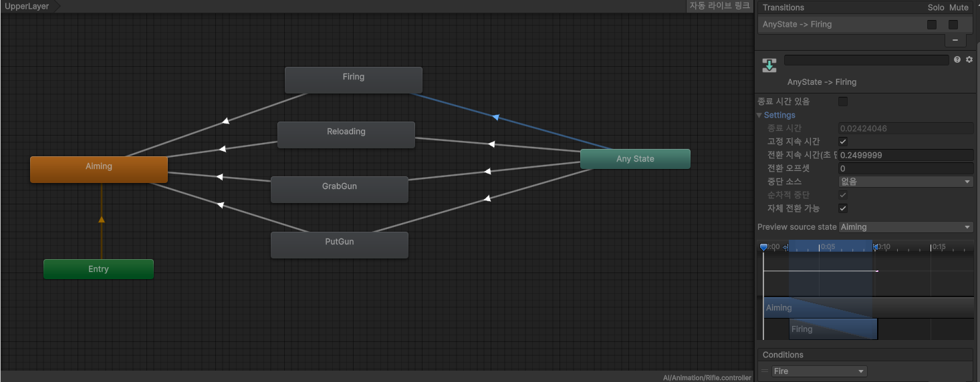The height and width of the screenshot is (382, 980).
Task: Click the drag handle of the Fire condition
Action: pyautogui.click(x=765, y=371)
